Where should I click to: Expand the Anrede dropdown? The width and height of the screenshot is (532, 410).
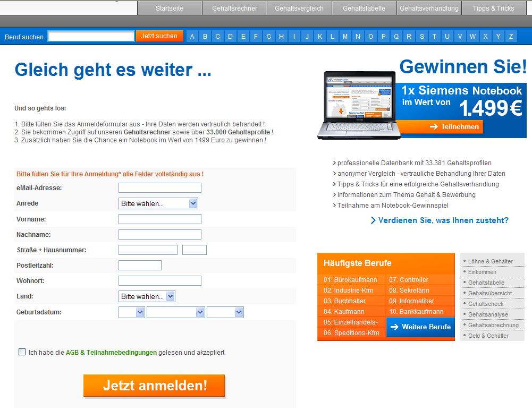(158, 203)
